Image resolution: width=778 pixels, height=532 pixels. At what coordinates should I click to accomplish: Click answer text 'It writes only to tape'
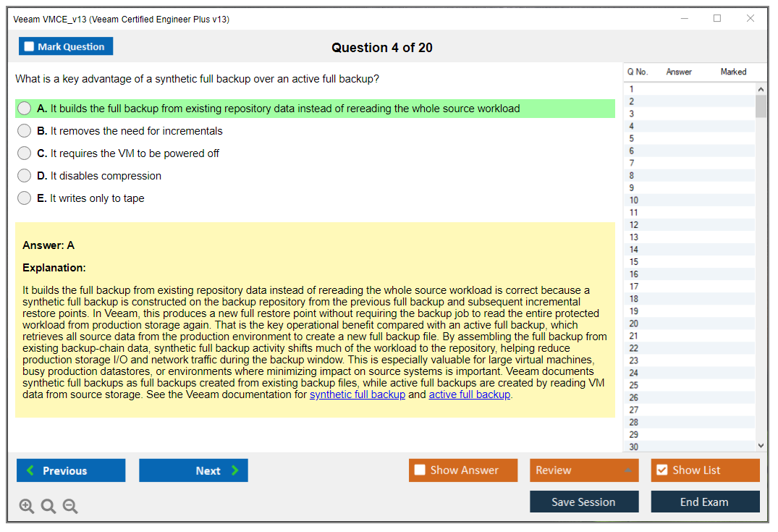[x=97, y=198]
